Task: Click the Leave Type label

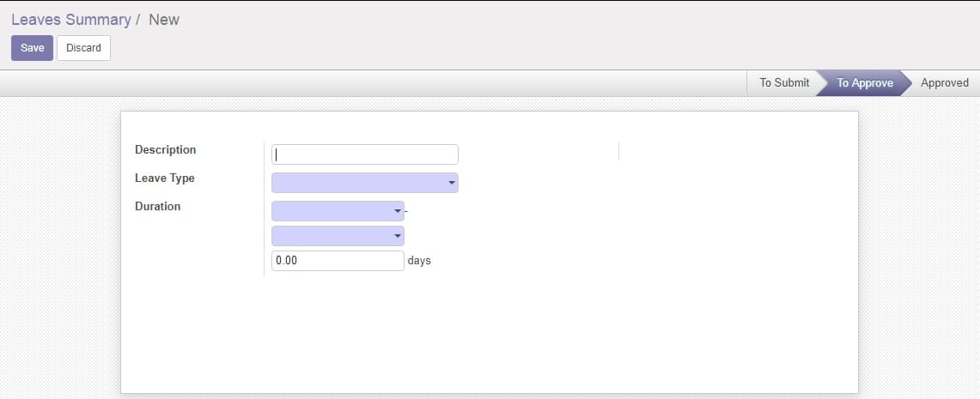Action: pos(165,178)
